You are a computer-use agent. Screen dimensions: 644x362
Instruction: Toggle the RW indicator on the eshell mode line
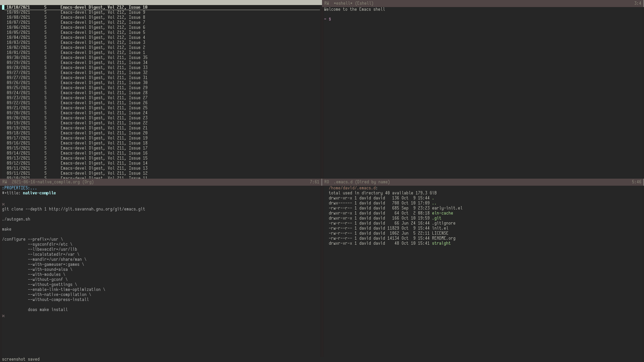click(x=326, y=3)
